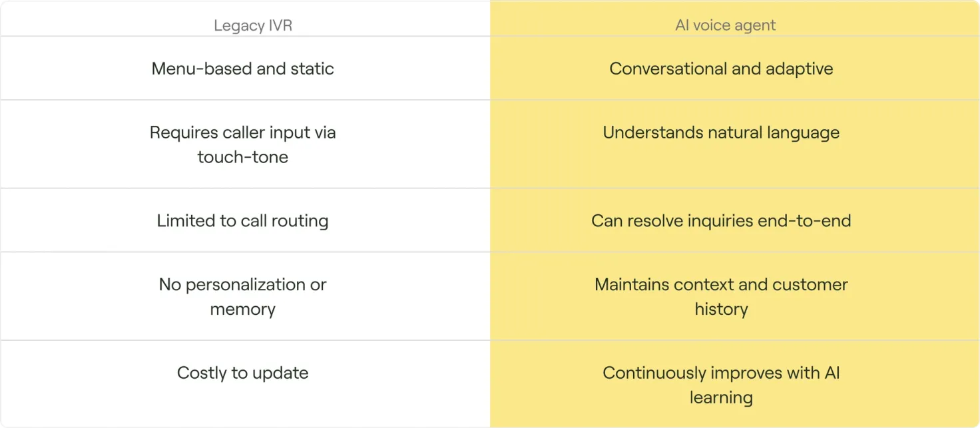Click the word learning in yellow column

pyautogui.click(x=721, y=397)
